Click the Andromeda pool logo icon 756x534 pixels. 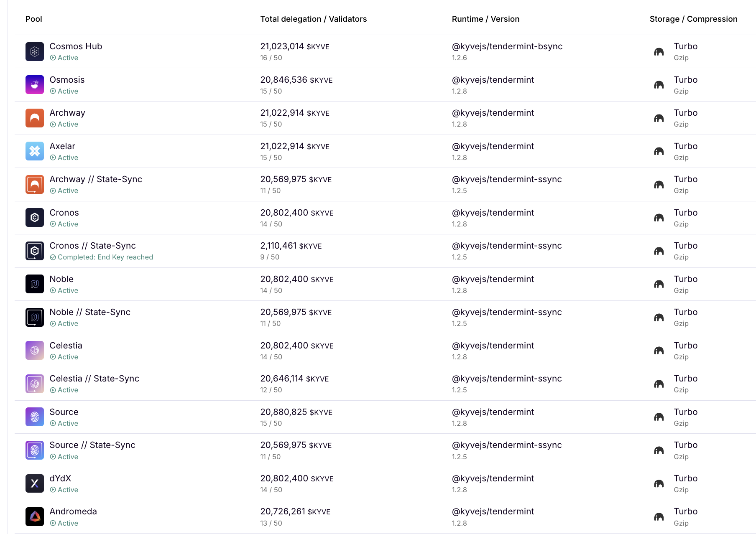point(35,517)
